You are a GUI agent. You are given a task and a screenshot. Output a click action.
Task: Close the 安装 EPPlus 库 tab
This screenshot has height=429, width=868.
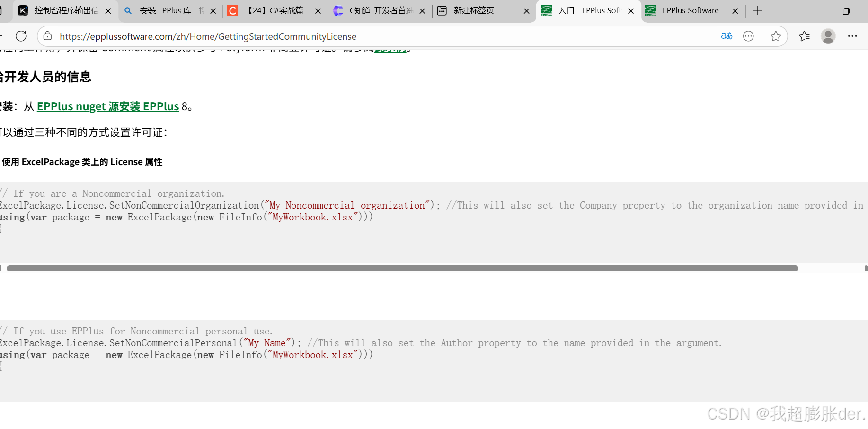[x=213, y=11]
